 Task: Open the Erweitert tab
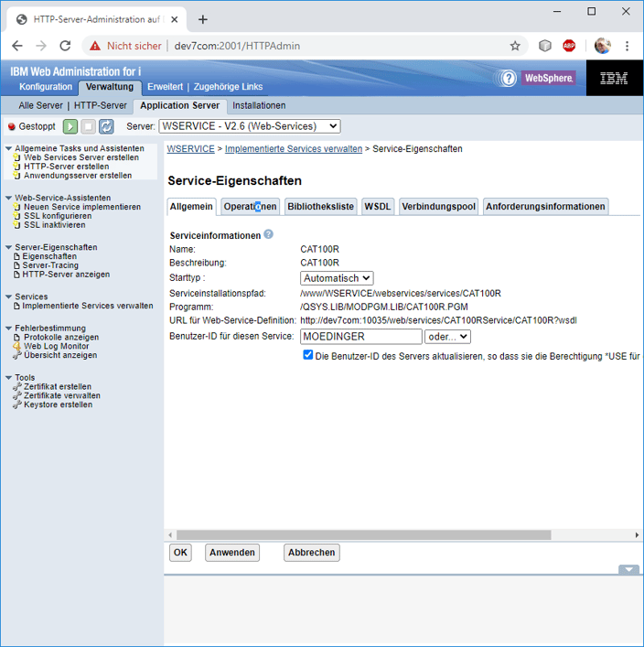click(165, 87)
